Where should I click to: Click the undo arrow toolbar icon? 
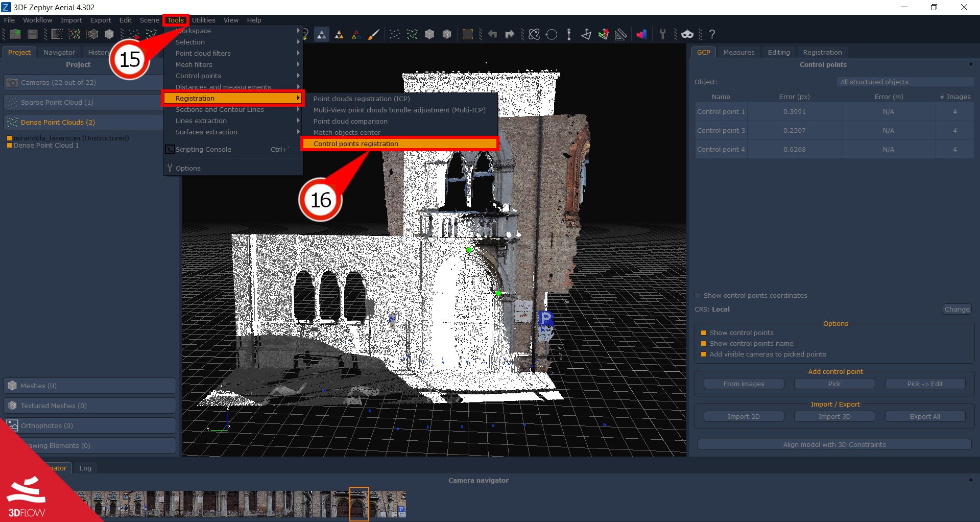(x=492, y=34)
